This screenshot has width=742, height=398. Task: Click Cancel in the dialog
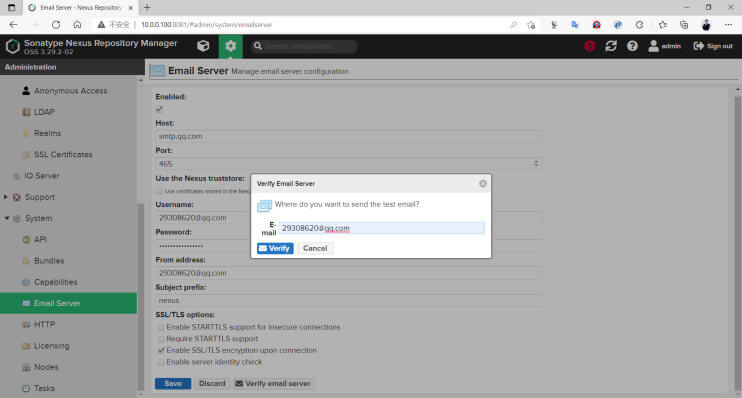315,248
